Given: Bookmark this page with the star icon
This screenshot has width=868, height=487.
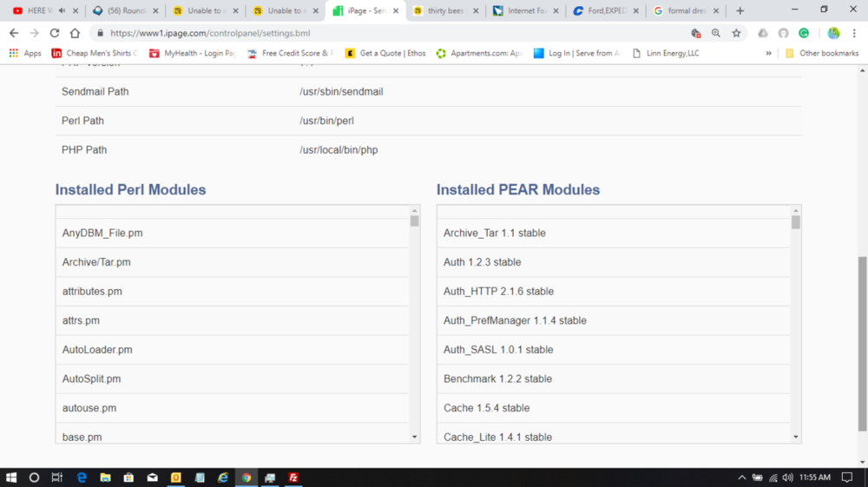Looking at the screenshot, I should pos(736,33).
